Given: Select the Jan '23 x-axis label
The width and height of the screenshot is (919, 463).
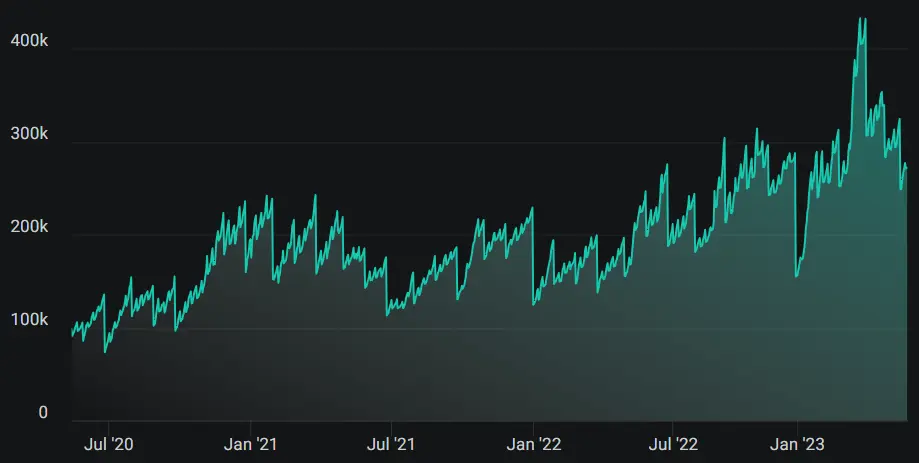Looking at the screenshot, I should pos(797,444).
